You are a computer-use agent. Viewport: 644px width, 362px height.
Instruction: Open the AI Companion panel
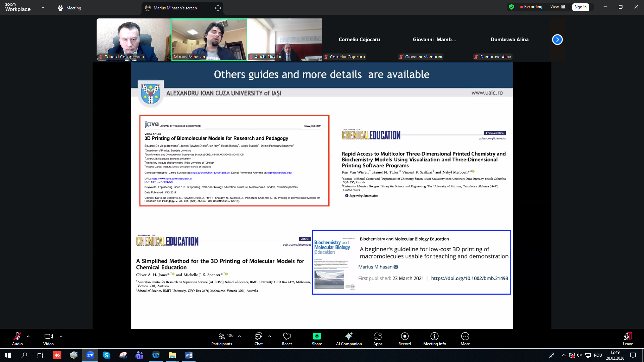[x=349, y=336]
